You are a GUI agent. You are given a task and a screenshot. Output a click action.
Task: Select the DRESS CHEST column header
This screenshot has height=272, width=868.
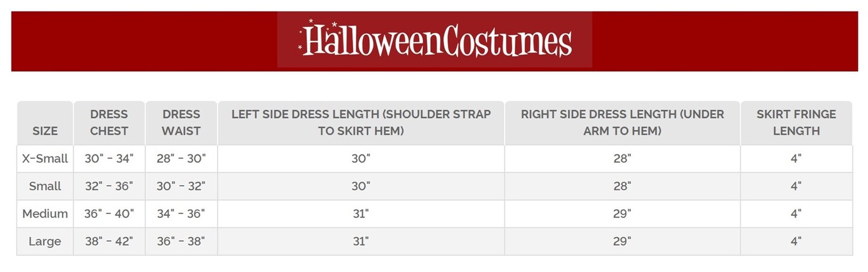pyautogui.click(x=109, y=122)
